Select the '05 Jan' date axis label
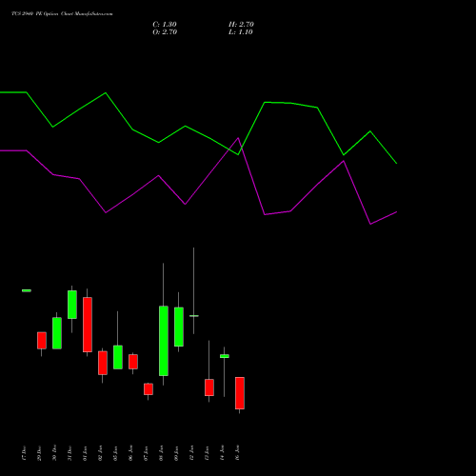Viewport: 476px width, 476px height. (x=115, y=453)
